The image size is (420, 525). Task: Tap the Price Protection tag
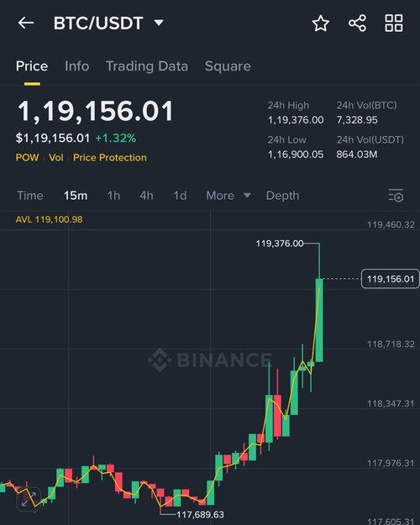pos(110,157)
